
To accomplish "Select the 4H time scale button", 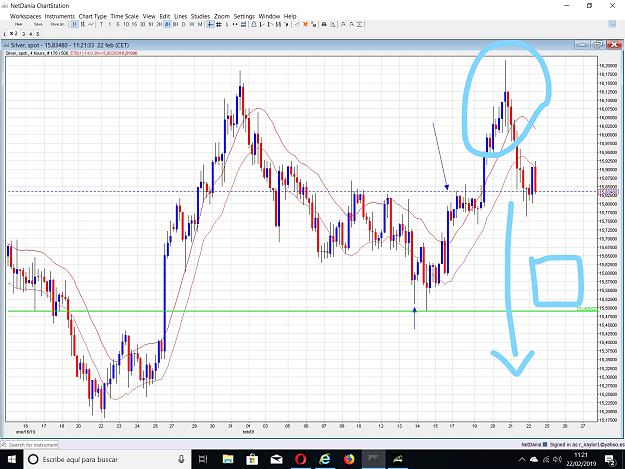I will 167,24.
